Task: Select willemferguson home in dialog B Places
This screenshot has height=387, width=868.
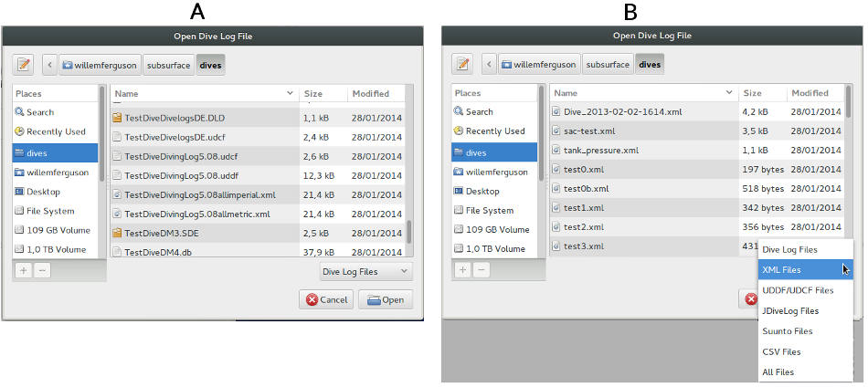Action: click(x=494, y=172)
